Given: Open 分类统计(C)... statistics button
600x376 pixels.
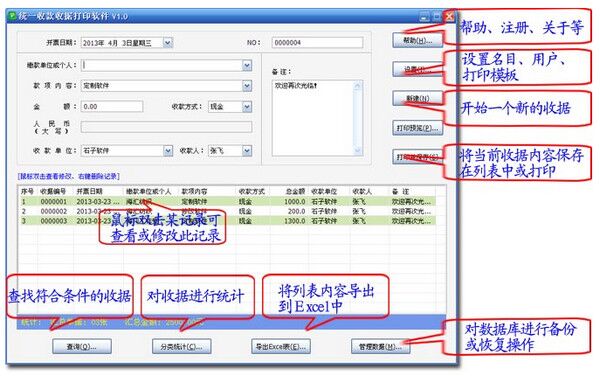Looking at the screenshot, I should click(181, 347).
